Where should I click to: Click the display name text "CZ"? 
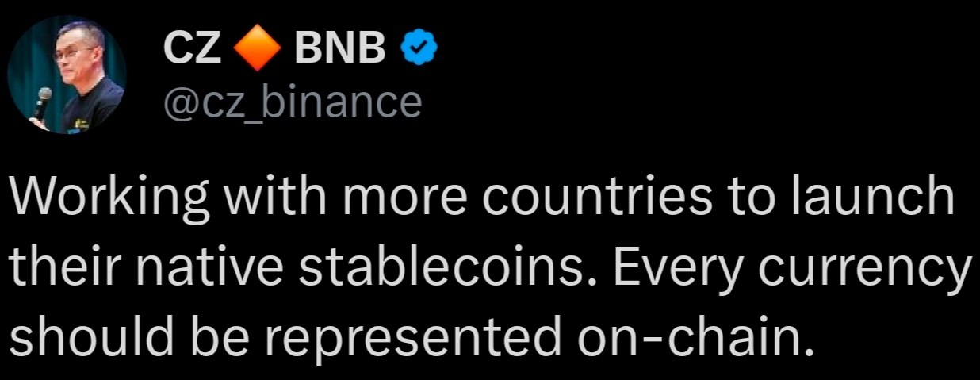point(192,51)
